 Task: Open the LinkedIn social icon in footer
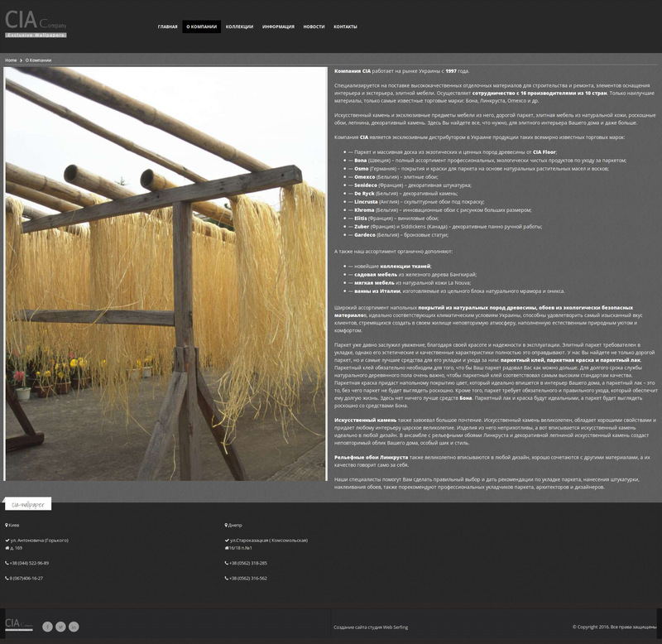pyautogui.click(x=74, y=627)
